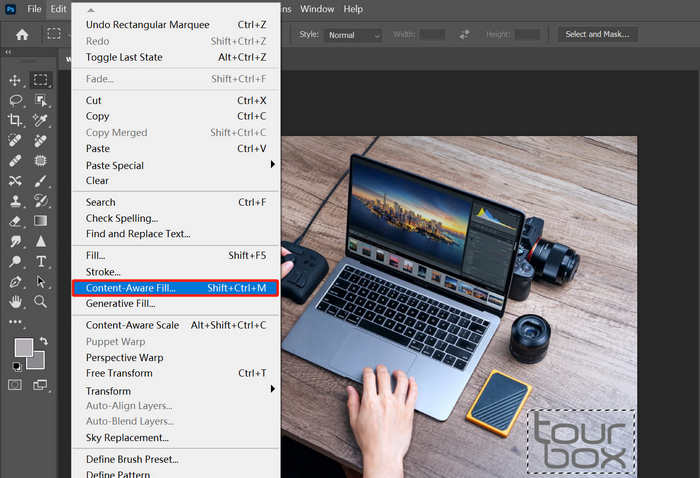Open the Edit Toolbar three-dots menu
700x478 pixels.
coord(15,321)
